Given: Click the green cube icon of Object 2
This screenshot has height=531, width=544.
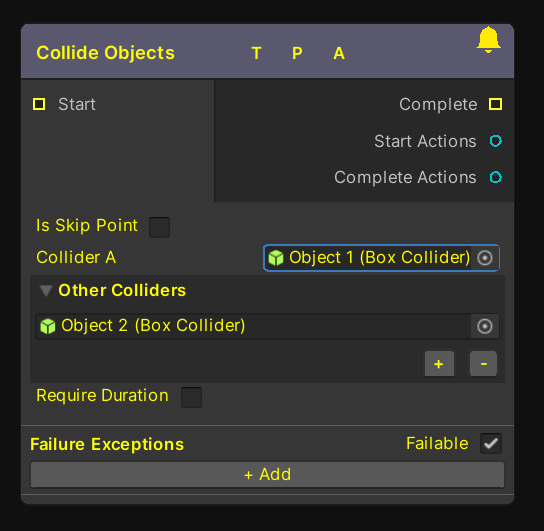Looking at the screenshot, I should click(x=48, y=326).
